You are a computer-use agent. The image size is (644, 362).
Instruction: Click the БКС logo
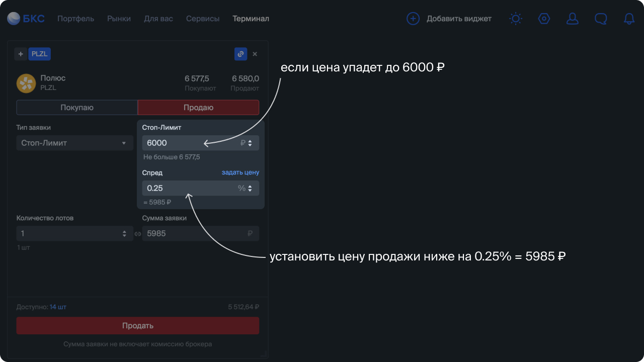26,19
